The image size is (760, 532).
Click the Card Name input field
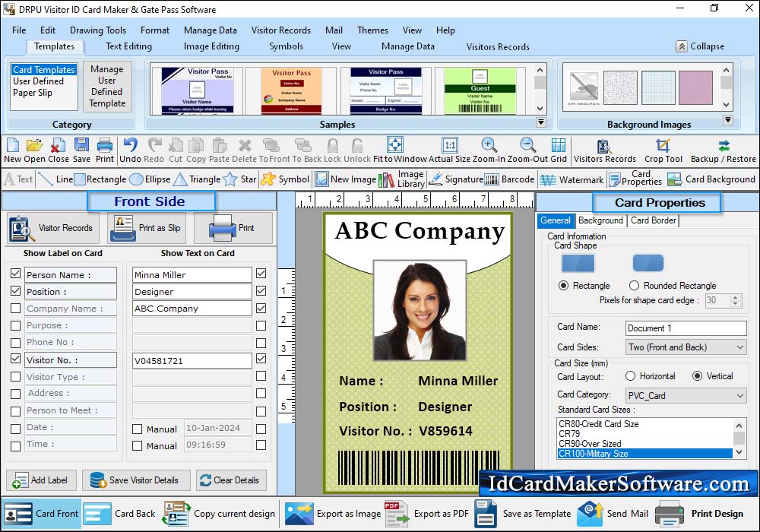point(686,328)
